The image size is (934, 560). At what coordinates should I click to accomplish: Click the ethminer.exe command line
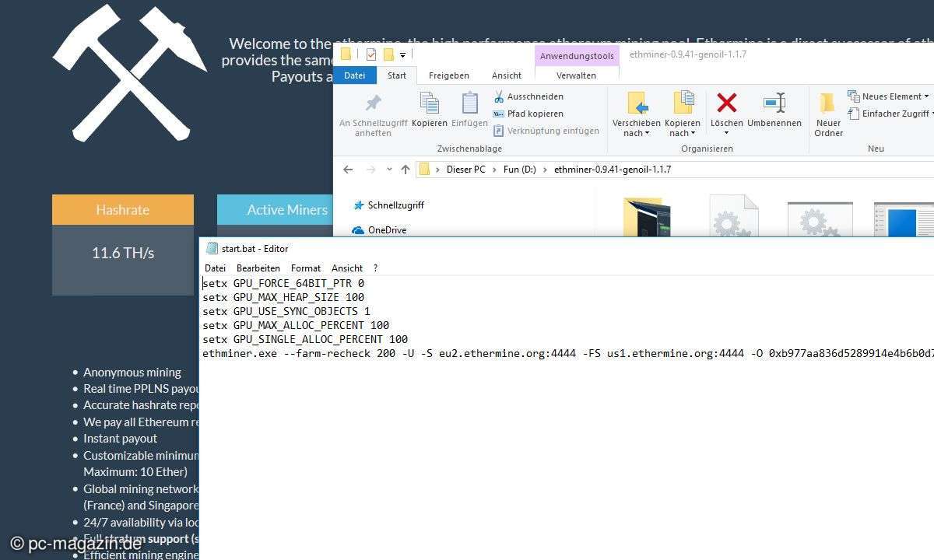(568, 353)
